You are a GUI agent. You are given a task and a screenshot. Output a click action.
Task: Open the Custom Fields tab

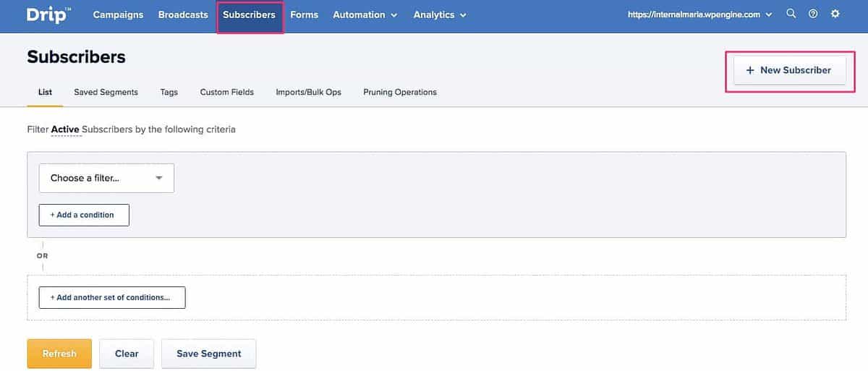pos(227,92)
